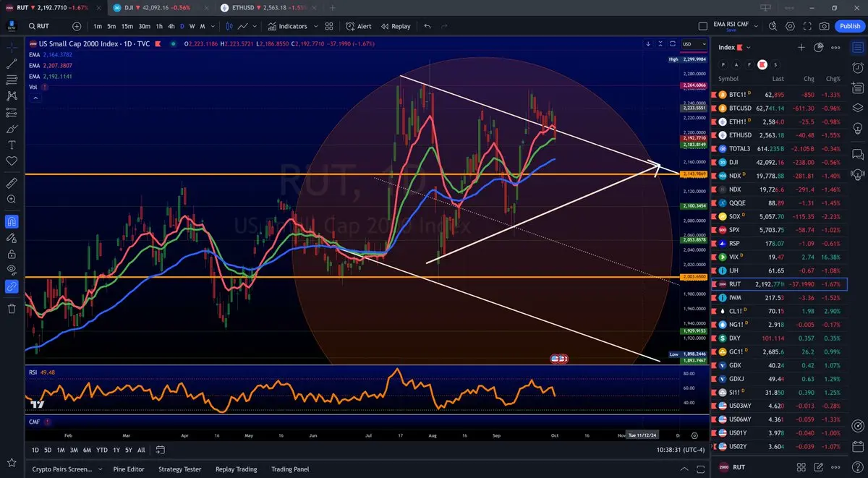Open the Pine Editor tab
868x478 pixels.
tap(129, 469)
